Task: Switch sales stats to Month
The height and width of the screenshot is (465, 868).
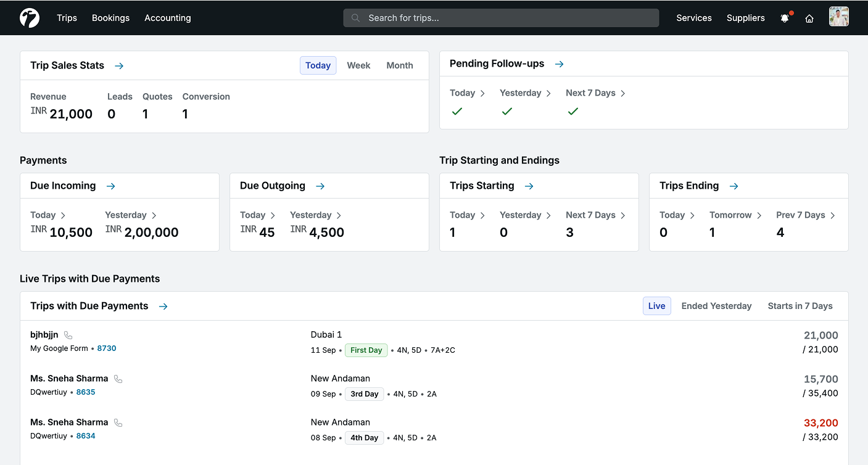Action: (x=400, y=65)
